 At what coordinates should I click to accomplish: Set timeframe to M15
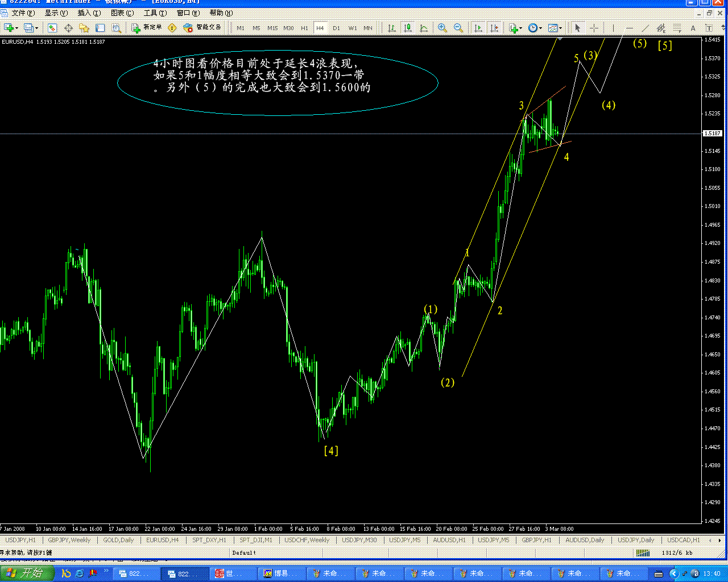[272, 27]
